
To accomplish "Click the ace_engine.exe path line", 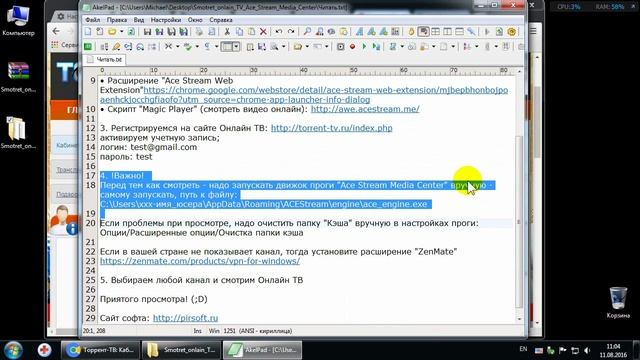I will click(x=264, y=204).
